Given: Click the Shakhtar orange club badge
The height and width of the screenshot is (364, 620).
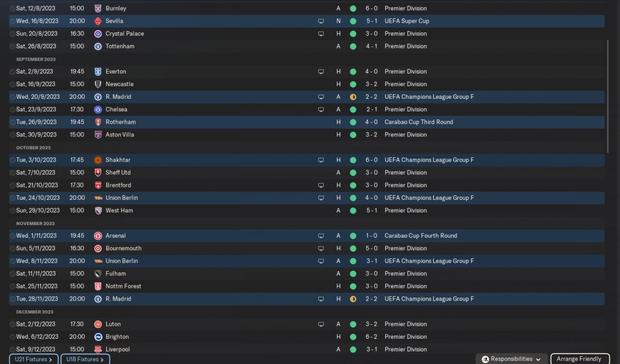Looking at the screenshot, I should point(98,160).
